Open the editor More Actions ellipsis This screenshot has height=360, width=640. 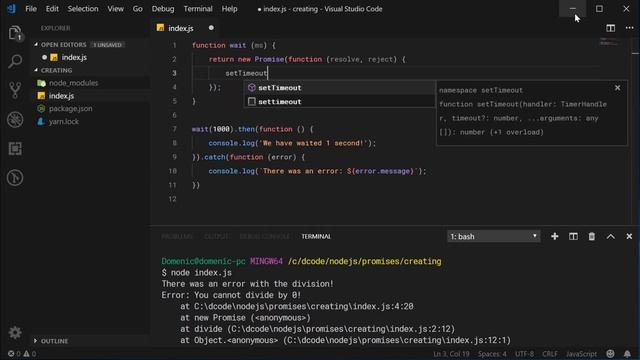[629, 28]
